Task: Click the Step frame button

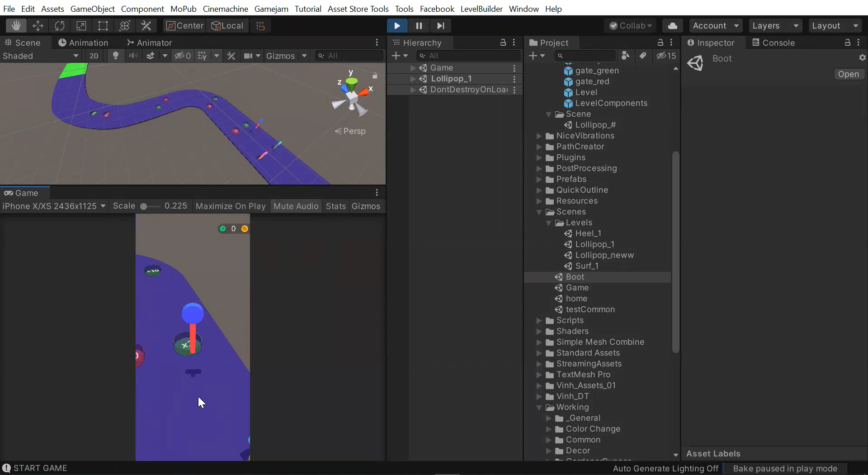Action: tap(441, 26)
